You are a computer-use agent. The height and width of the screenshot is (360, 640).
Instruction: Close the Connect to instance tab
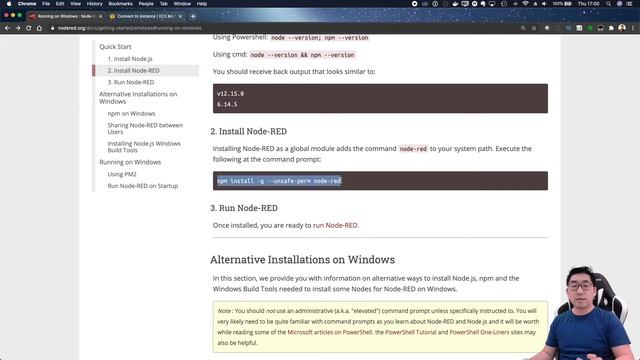tap(180, 16)
